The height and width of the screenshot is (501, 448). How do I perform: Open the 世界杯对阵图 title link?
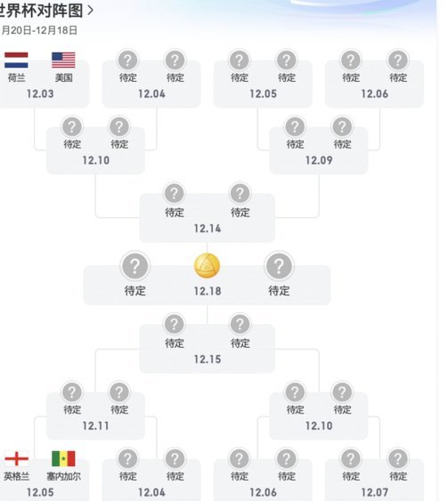[x=42, y=11]
